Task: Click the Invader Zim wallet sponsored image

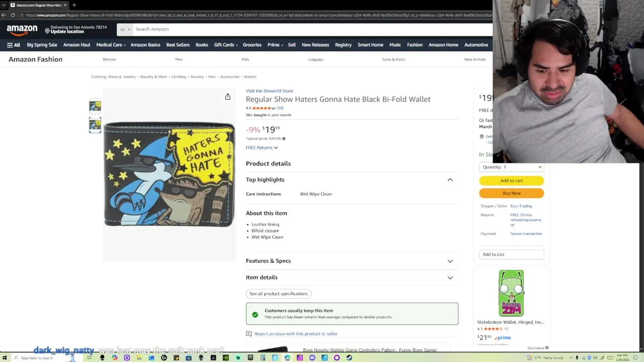Action: (511, 293)
